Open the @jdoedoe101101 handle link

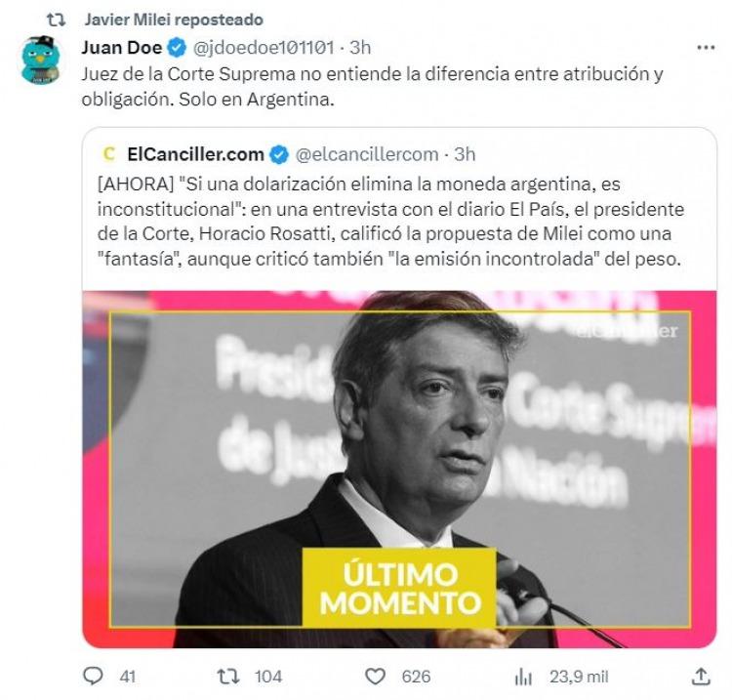coord(264,47)
